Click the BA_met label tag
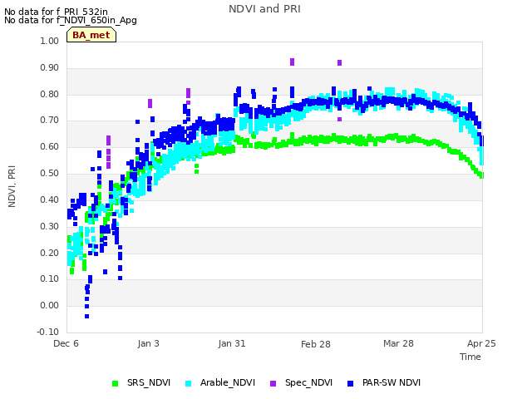This screenshot has height=399, width=532. click(91, 35)
